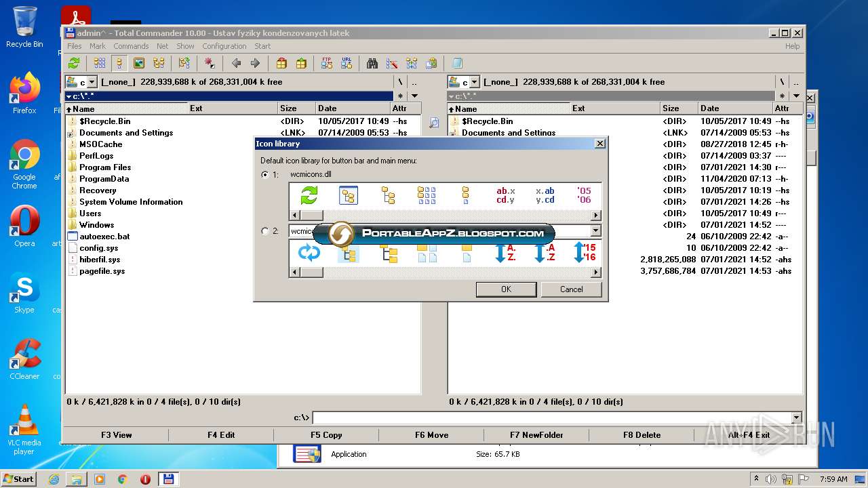Image resolution: width=868 pixels, height=488 pixels.
Task: Click Opera icon in taskbar
Action: point(145,479)
